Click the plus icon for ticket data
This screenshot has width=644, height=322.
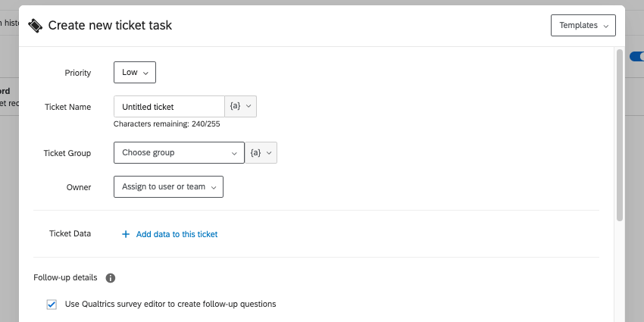coord(126,234)
